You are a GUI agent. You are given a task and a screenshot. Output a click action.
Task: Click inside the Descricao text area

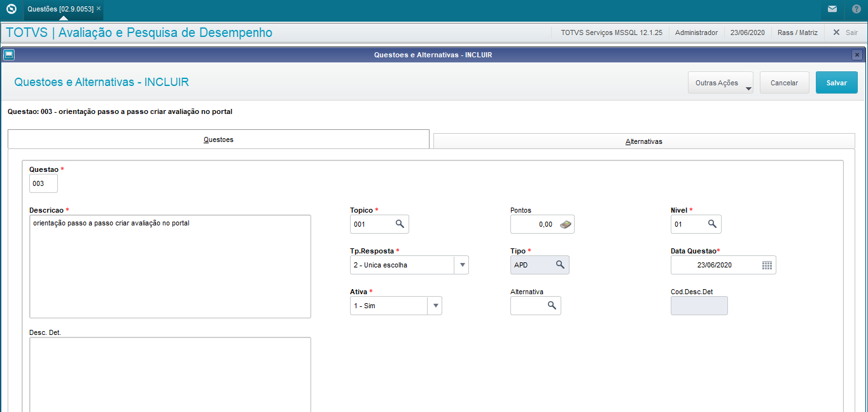pyautogui.click(x=170, y=266)
